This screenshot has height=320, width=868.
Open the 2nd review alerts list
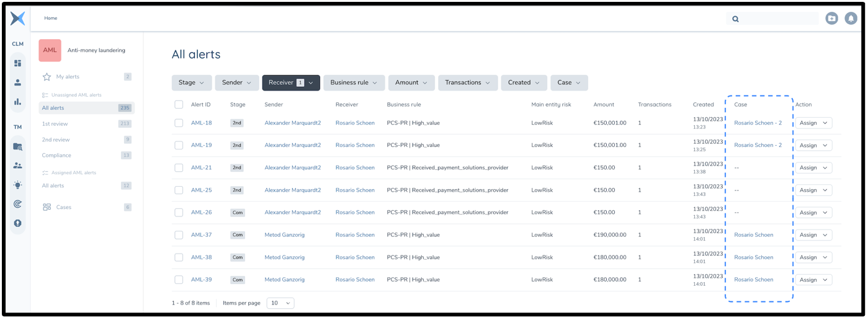click(x=56, y=140)
